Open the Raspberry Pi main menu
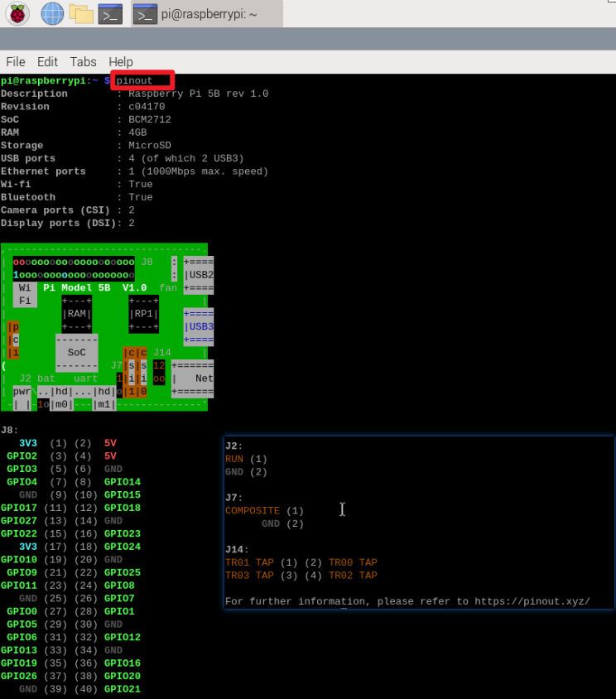616x699 pixels. [17, 13]
